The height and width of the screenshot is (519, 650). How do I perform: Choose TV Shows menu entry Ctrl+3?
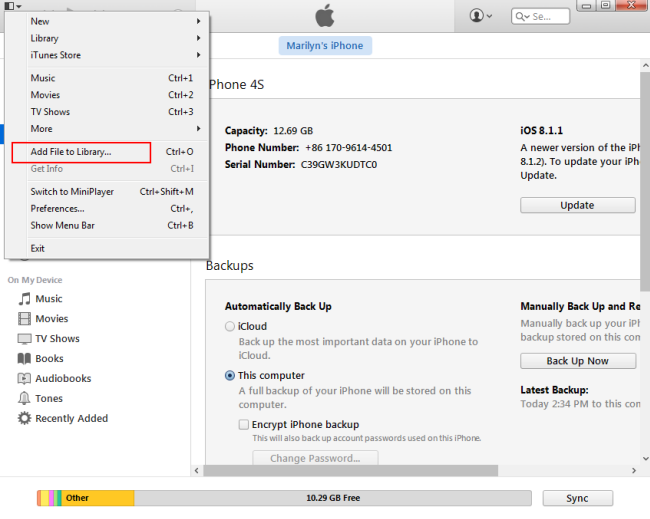pyautogui.click(x=115, y=112)
